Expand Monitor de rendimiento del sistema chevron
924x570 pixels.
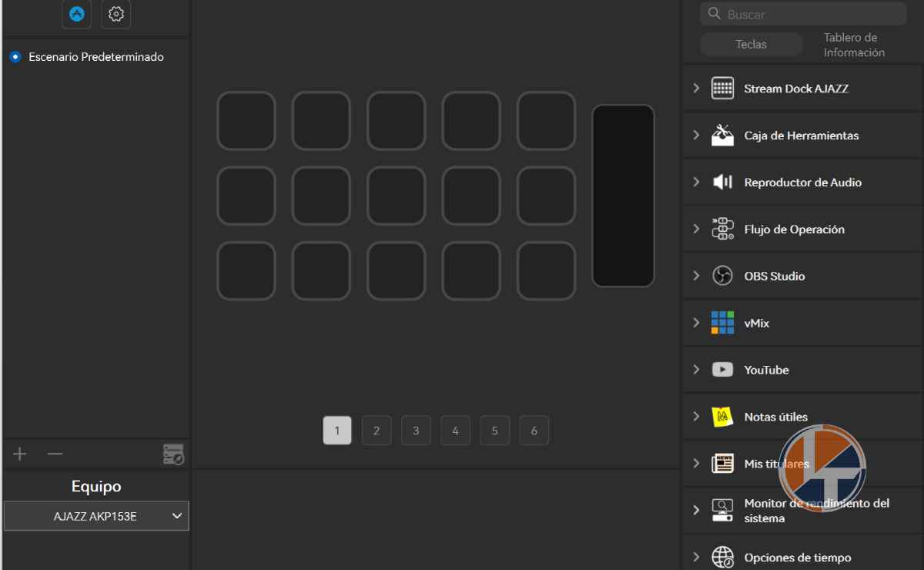point(696,510)
